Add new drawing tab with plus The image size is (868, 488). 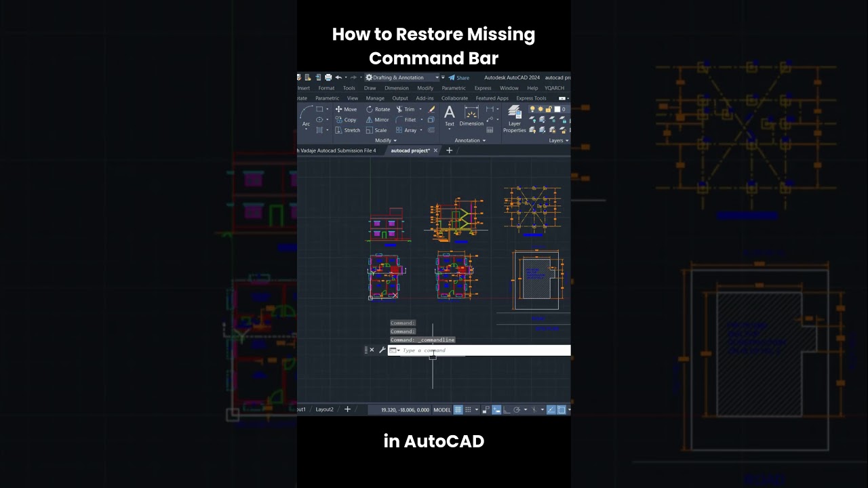pyautogui.click(x=449, y=150)
